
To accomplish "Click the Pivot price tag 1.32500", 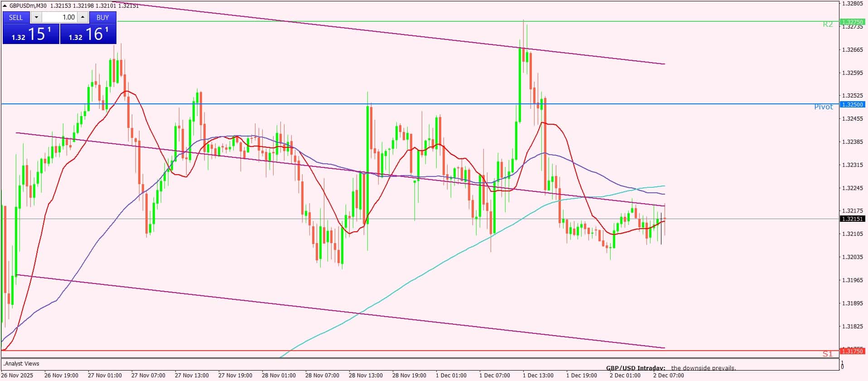I will click(x=852, y=104).
